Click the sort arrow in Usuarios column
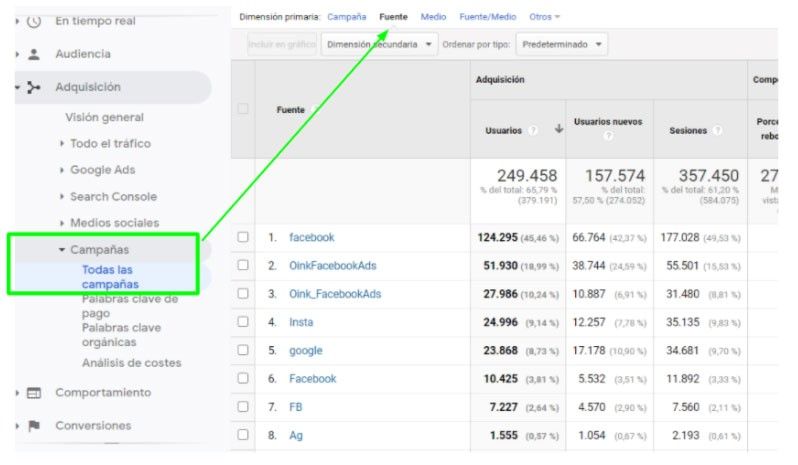 pyautogui.click(x=558, y=129)
